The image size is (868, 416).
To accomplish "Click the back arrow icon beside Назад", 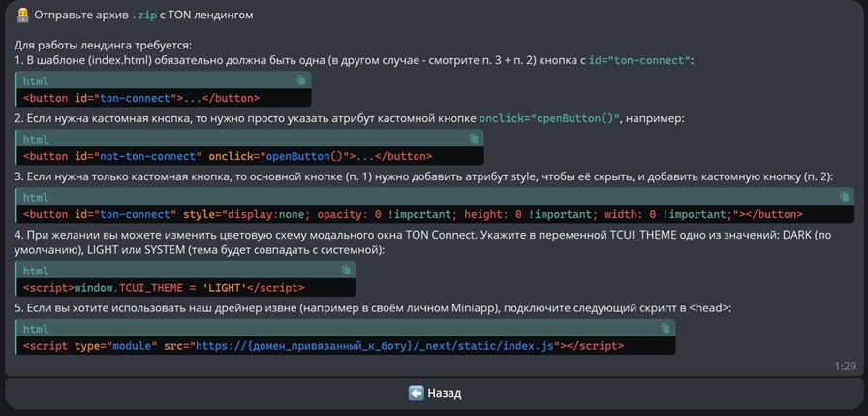I will [416, 394].
